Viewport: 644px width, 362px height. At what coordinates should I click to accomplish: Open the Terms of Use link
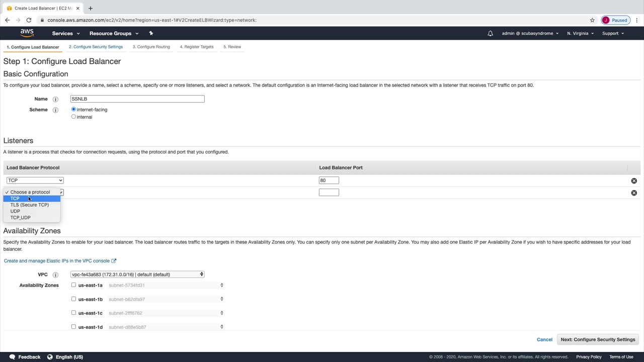(x=621, y=357)
